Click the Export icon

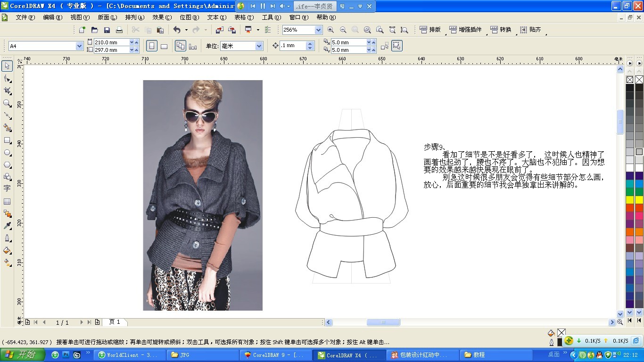point(232,30)
